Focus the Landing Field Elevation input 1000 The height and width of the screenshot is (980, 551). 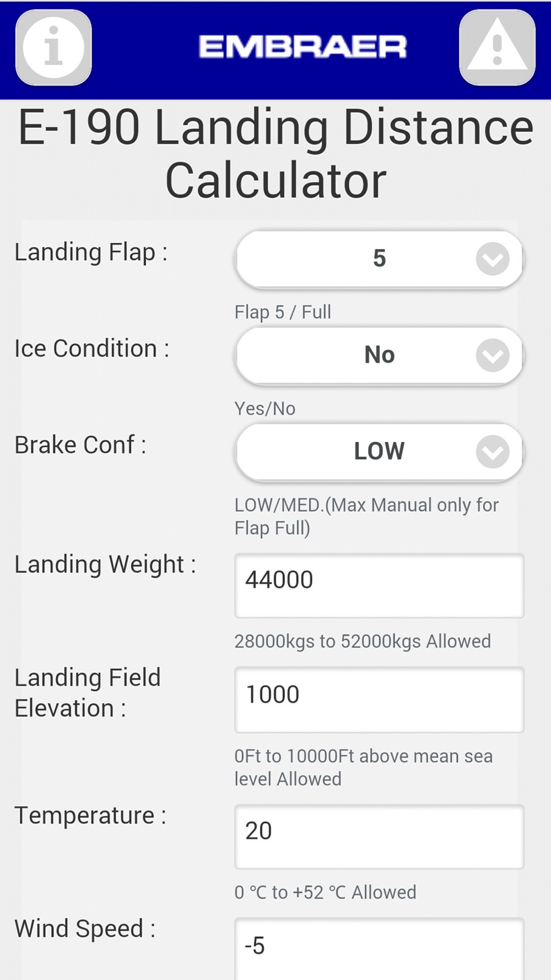pos(379,699)
